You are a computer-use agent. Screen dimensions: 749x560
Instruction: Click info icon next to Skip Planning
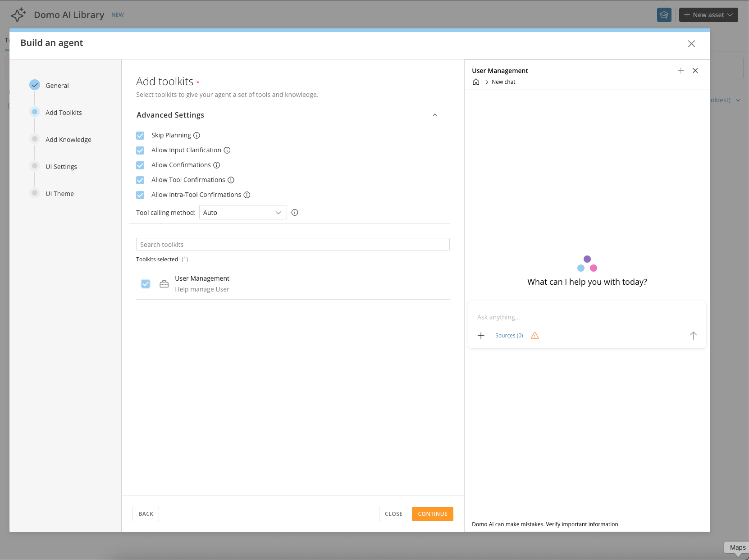pyautogui.click(x=196, y=136)
